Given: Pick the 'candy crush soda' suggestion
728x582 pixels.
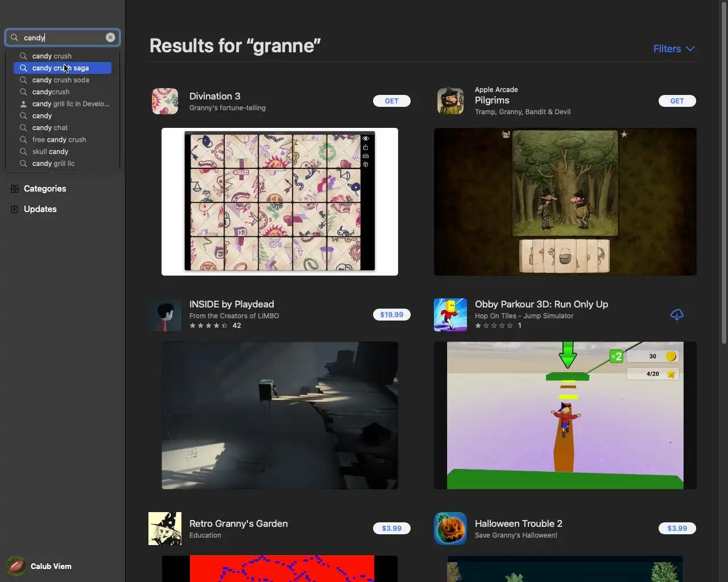Looking at the screenshot, I should click(63, 80).
